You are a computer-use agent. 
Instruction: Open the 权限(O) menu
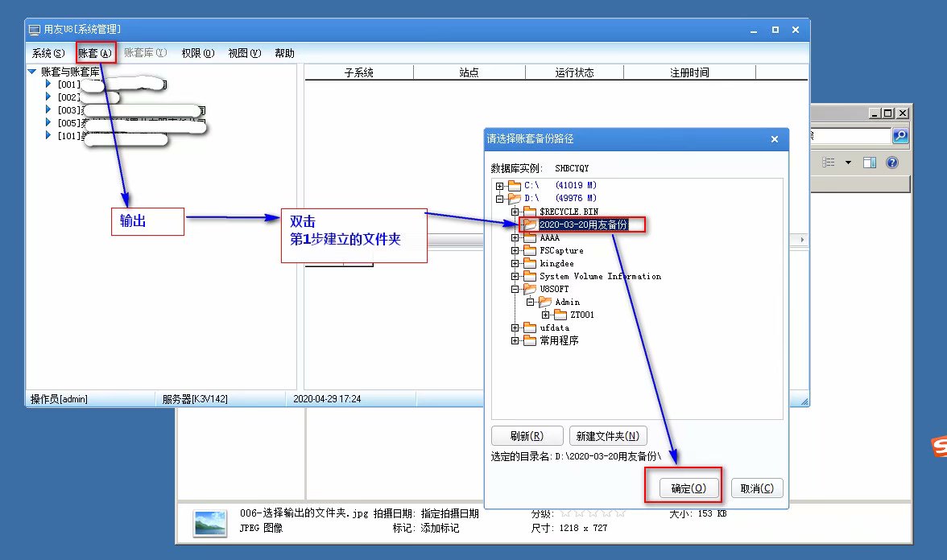[197, 53]
